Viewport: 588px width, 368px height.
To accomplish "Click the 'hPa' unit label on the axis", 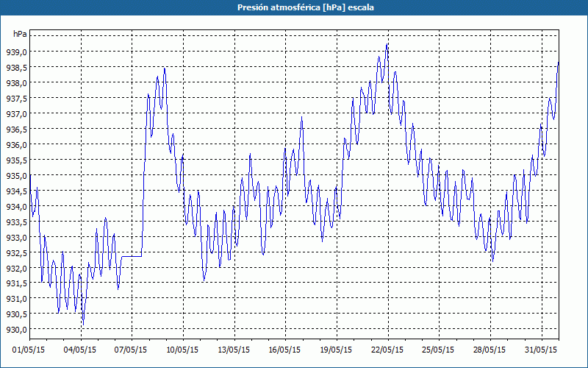I will pos(20,34).
